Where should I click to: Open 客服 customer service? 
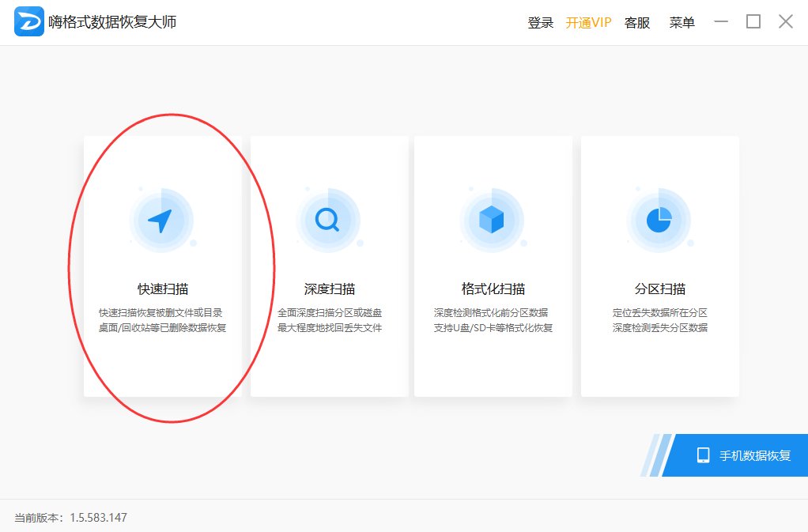point(637,22)
